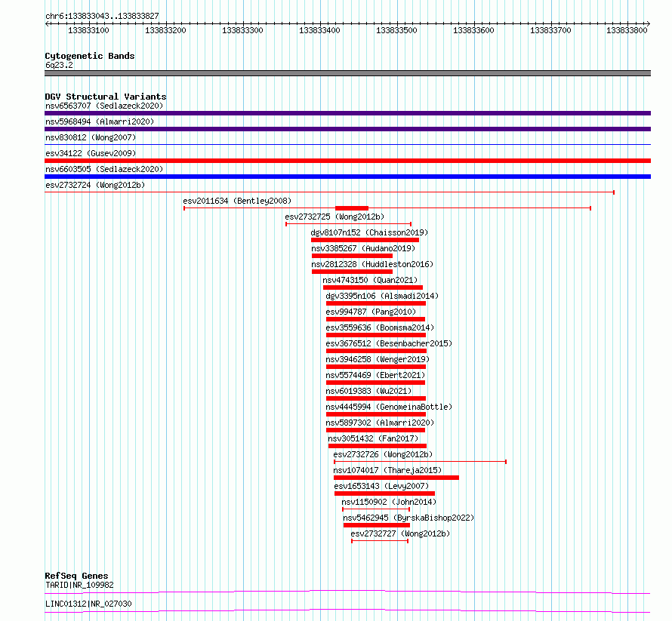
Task: Open nsv2812328 (Huddleston2016) entry
Action: click(x=372, y=264)
